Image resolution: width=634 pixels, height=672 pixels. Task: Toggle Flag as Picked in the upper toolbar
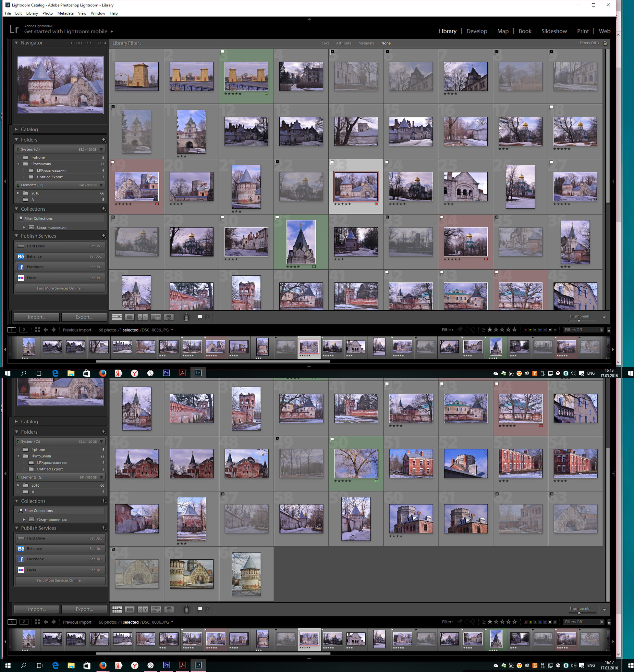[x=200, y=317]
